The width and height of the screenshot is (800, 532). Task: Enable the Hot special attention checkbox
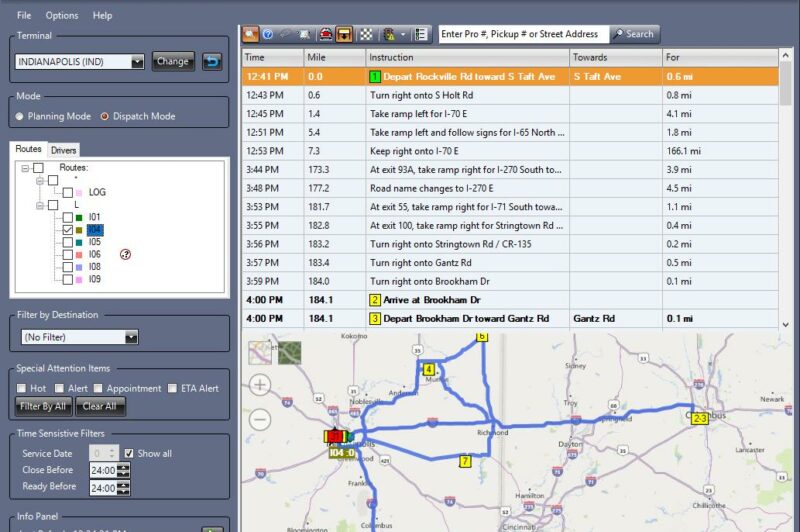click(22, 388)
